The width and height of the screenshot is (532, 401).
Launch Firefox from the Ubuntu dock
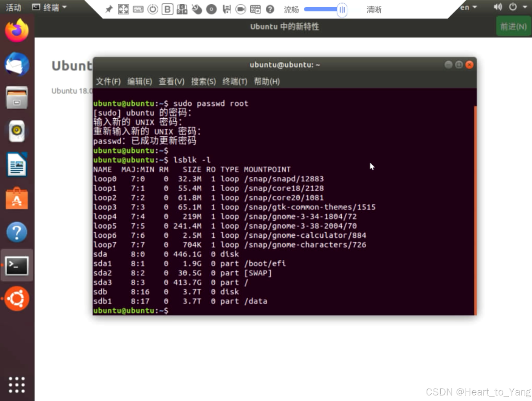17,31
